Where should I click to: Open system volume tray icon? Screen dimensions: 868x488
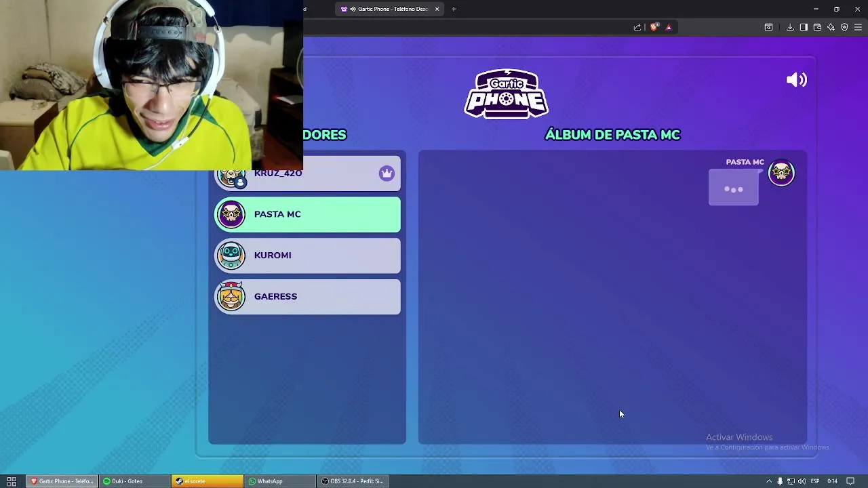802,481
